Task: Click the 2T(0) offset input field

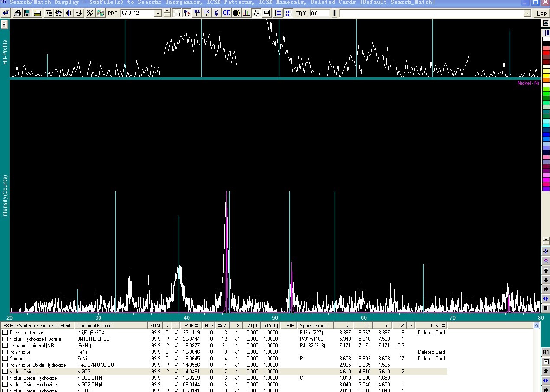Action: pyautogui.click(x=320, y=13)
